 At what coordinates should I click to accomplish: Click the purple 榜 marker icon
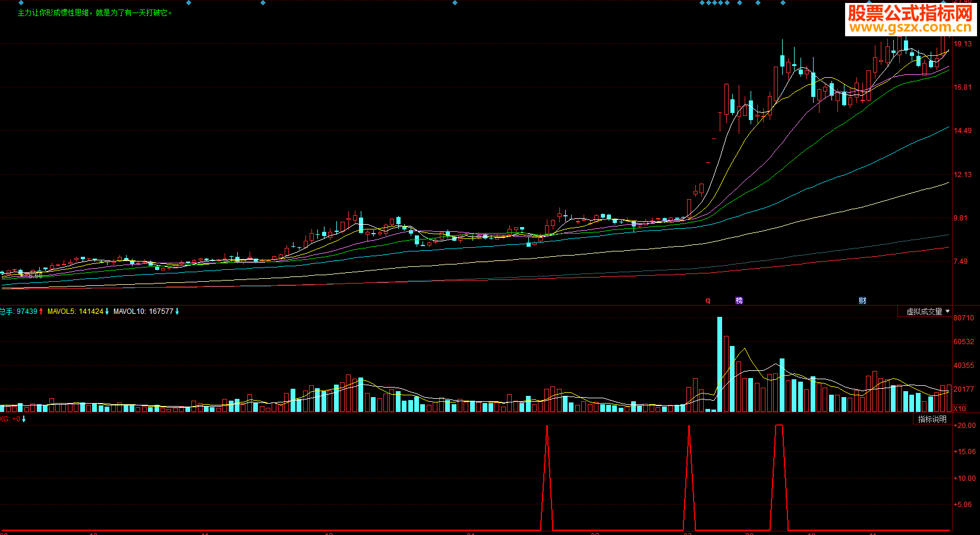pos(739,301)
